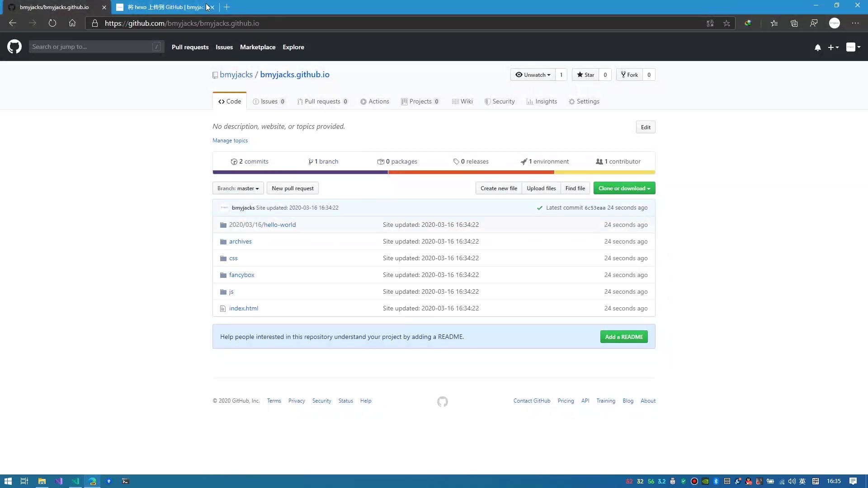The width and height of the screenshot is (868, 488).
Task: Click browser refresh button
Action: click(52, 23)
